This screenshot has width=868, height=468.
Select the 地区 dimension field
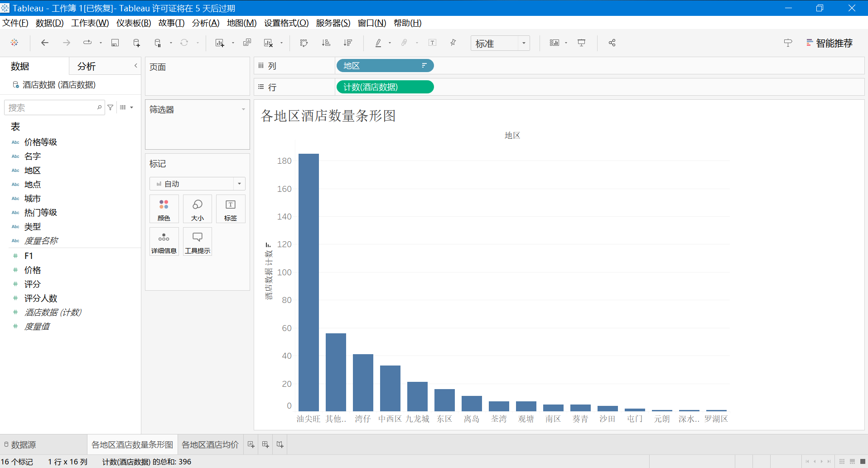(x=33, y=170)
